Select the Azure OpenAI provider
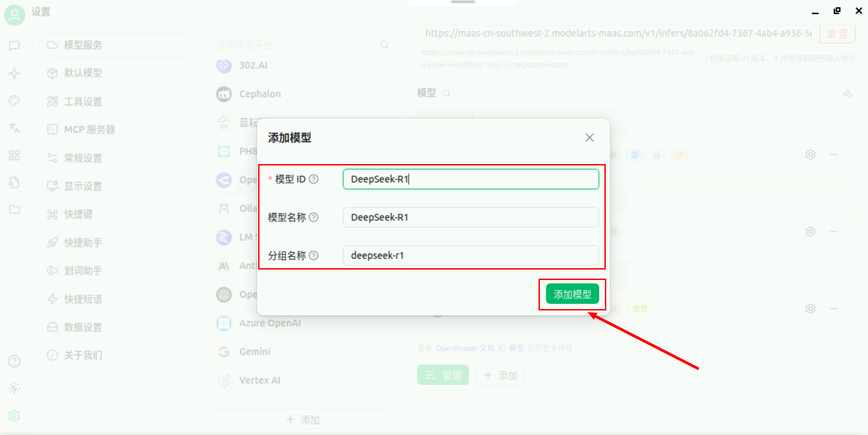 [x=302, y=323]
